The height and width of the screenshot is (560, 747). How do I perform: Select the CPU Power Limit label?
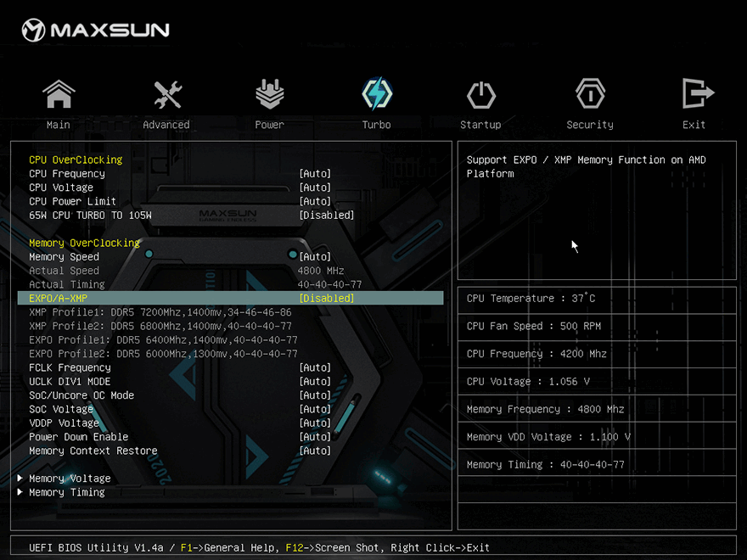tap(72, 201)
